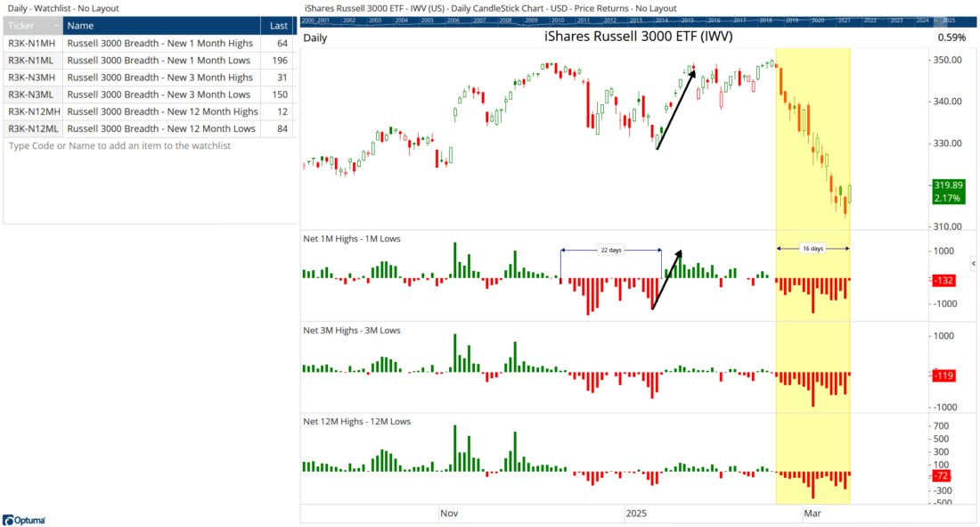Screen dimensions: 980x527
Task: Click the 350.00 price axis label
Action: 948,60
